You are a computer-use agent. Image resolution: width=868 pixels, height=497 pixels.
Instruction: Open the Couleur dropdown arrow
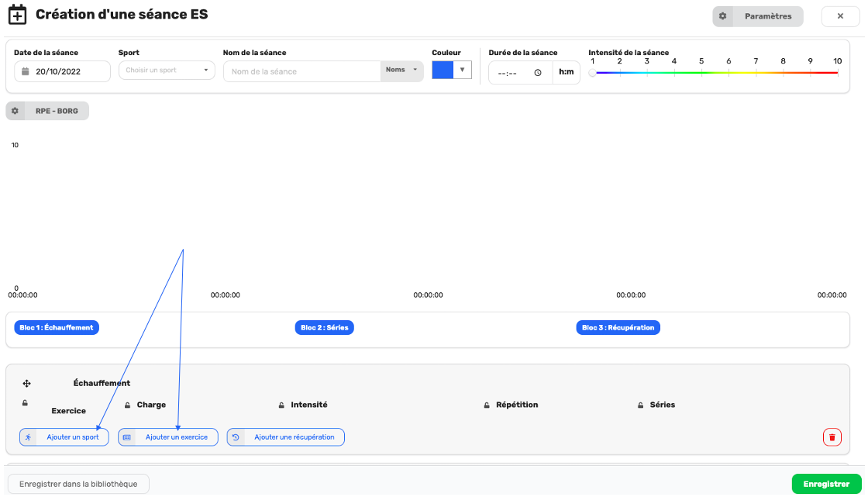coord(462,70)
